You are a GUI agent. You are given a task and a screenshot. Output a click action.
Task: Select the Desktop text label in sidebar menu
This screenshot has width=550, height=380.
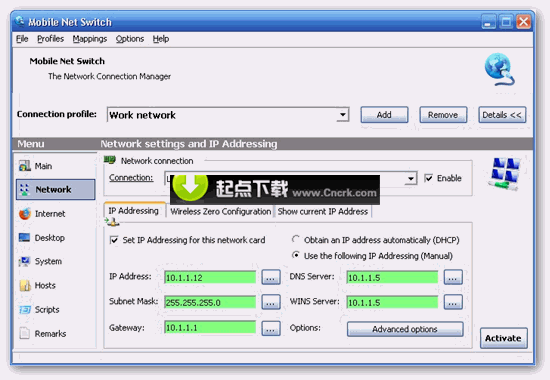[x=49, y=238]
